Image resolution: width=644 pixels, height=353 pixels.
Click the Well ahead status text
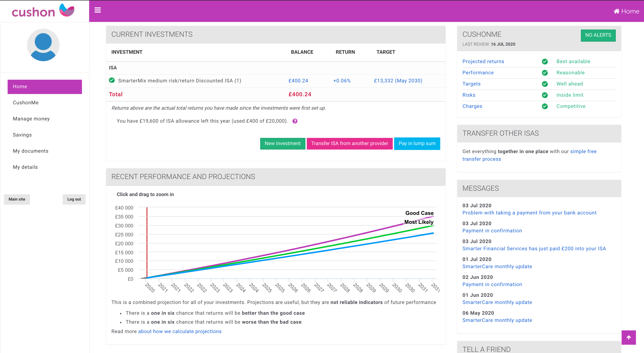point(569,84)
